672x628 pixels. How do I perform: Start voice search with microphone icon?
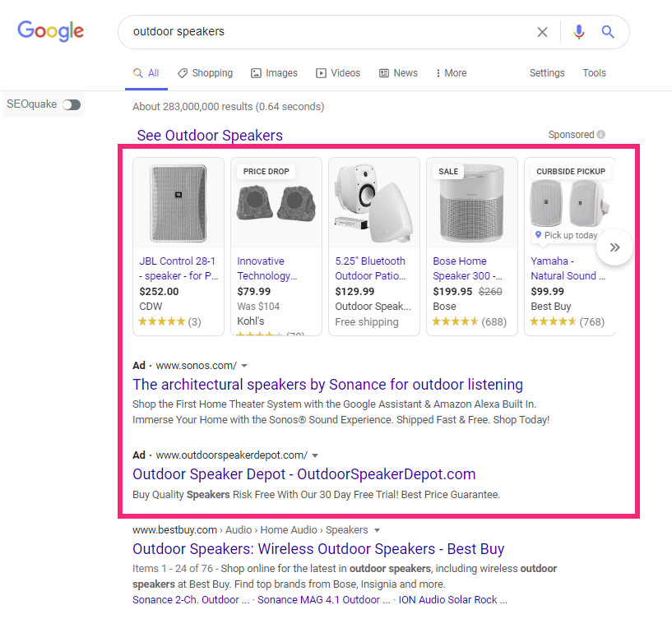(578, 32)
